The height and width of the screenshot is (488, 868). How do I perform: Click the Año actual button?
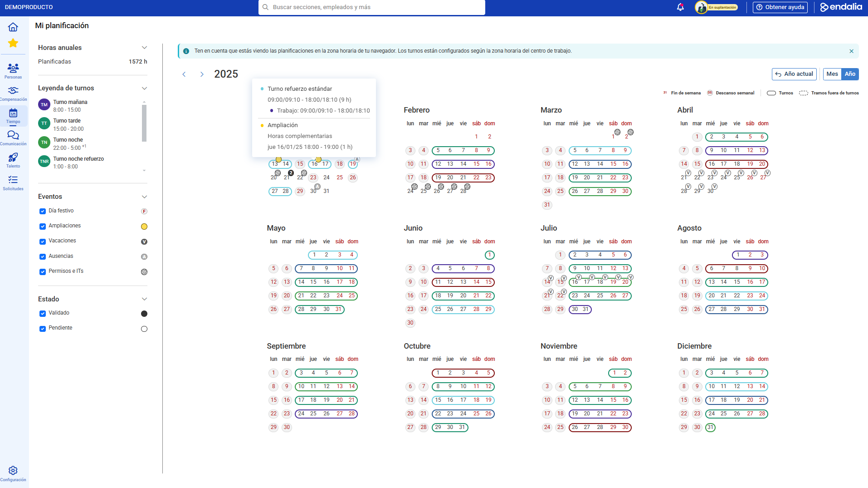click(x=794, y=74)
